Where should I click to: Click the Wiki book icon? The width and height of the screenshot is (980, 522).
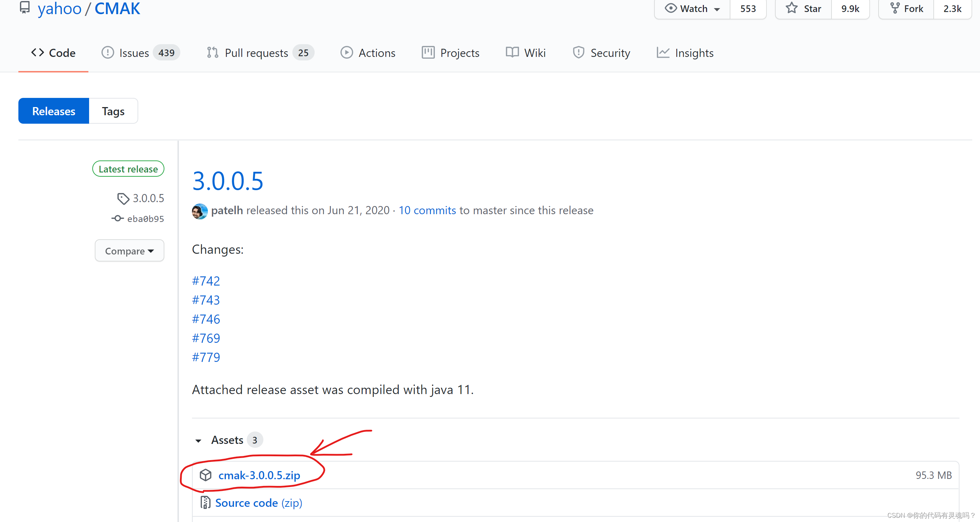[x=512, y=52]
